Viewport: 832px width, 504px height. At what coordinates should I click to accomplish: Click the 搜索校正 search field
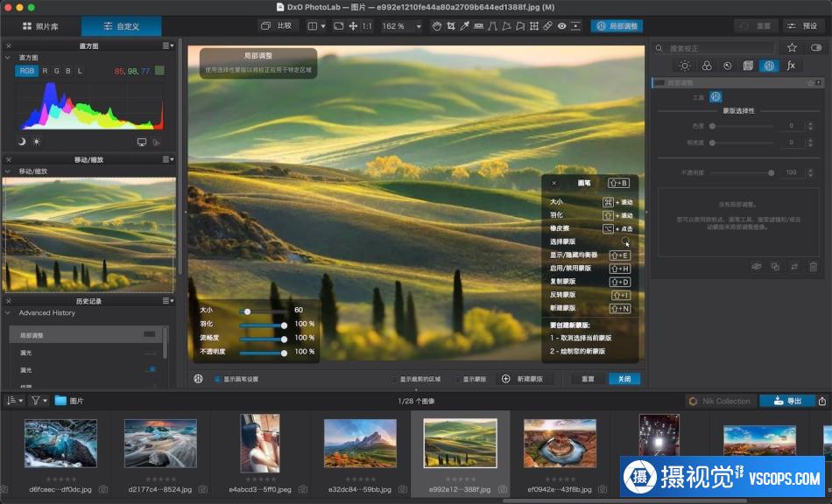point(714,48)
